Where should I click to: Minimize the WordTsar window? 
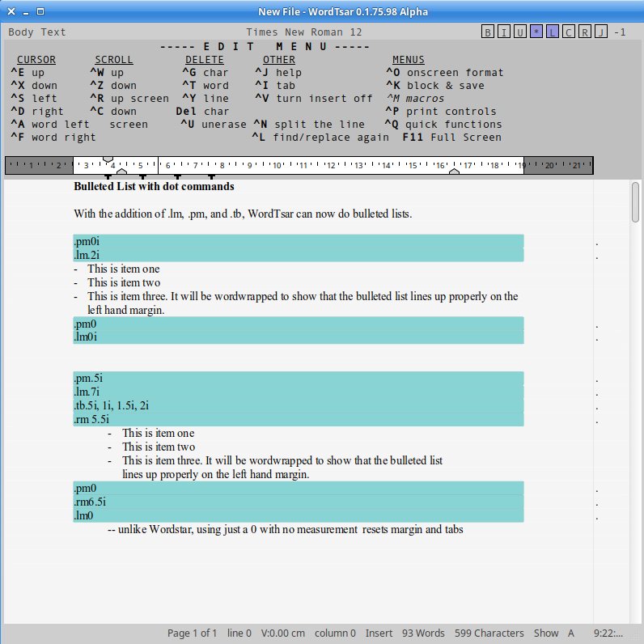point(26,12)
